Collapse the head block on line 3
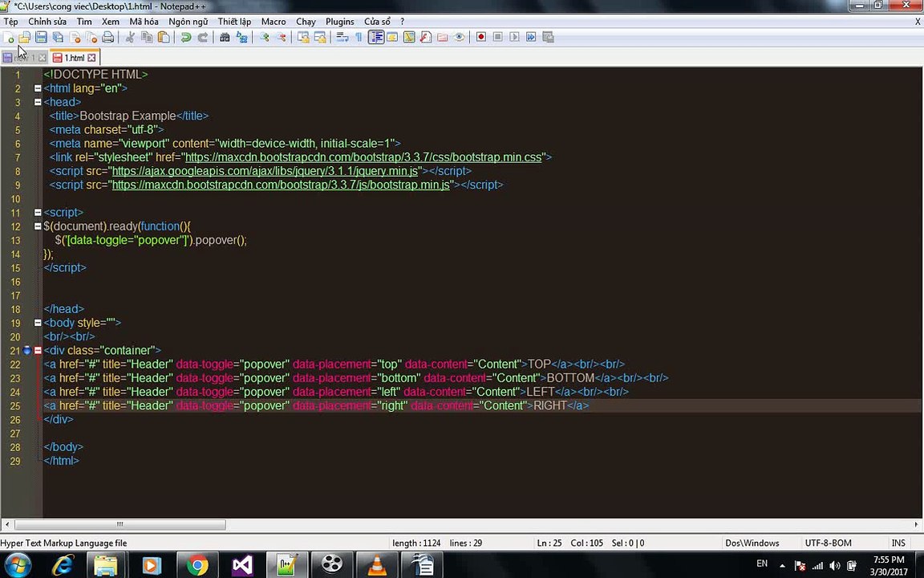 pos(38,102)
